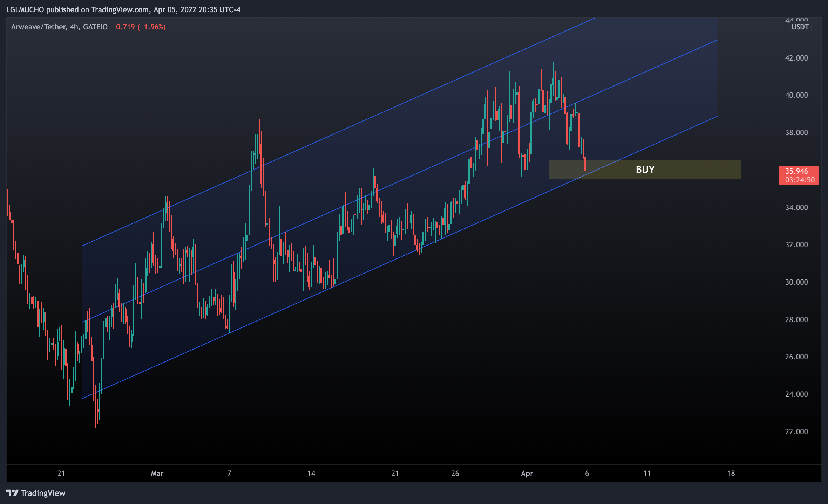Click the current price tag 35.946
828x504 pixels.
(796, 171)
